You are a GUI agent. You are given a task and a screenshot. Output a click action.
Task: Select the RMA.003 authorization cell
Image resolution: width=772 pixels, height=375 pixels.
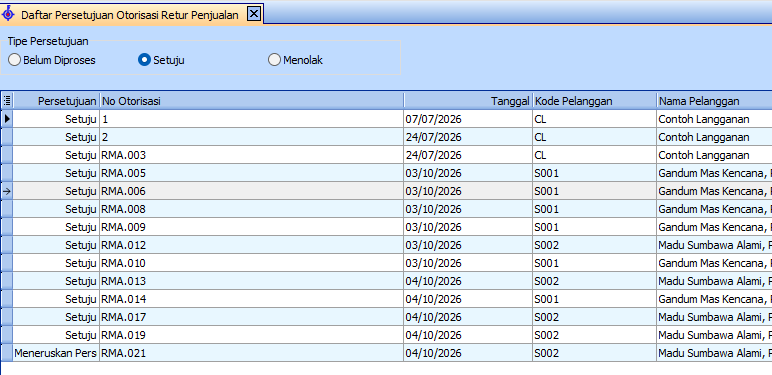coord(252,155)
